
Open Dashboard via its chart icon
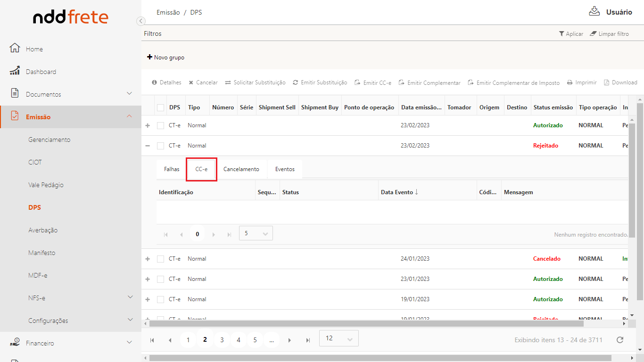tap(15, 71)
